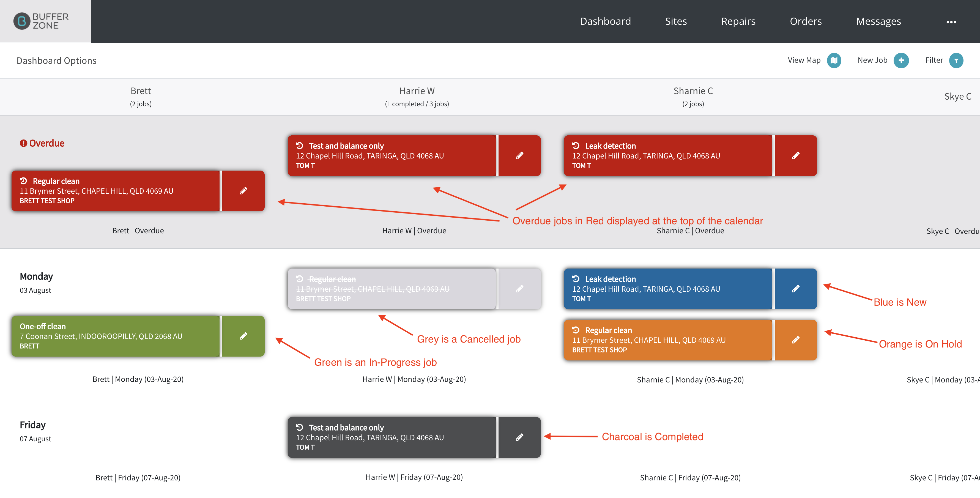
Task: Open red Leak detection card for Sharnie C
Action: tap(668, 156)
